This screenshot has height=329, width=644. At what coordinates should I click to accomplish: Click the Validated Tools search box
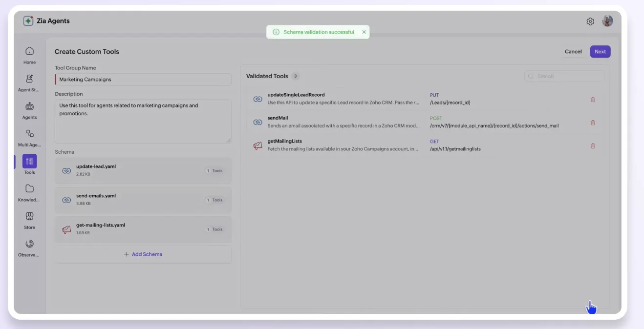pos(564,76)
